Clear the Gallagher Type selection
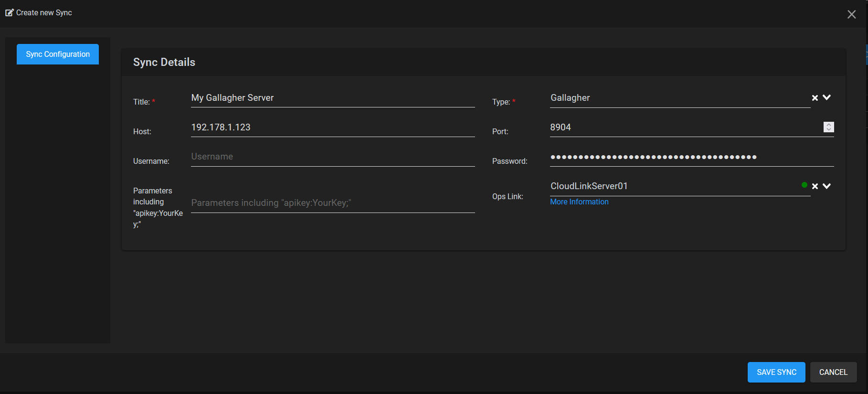The image size is (868, 394). point(815,98)
